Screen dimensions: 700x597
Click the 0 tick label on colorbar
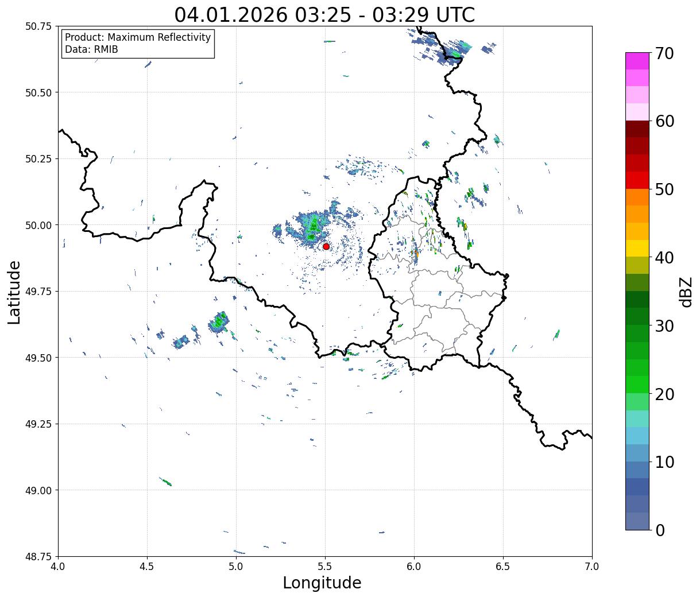[x=660, y=530]
